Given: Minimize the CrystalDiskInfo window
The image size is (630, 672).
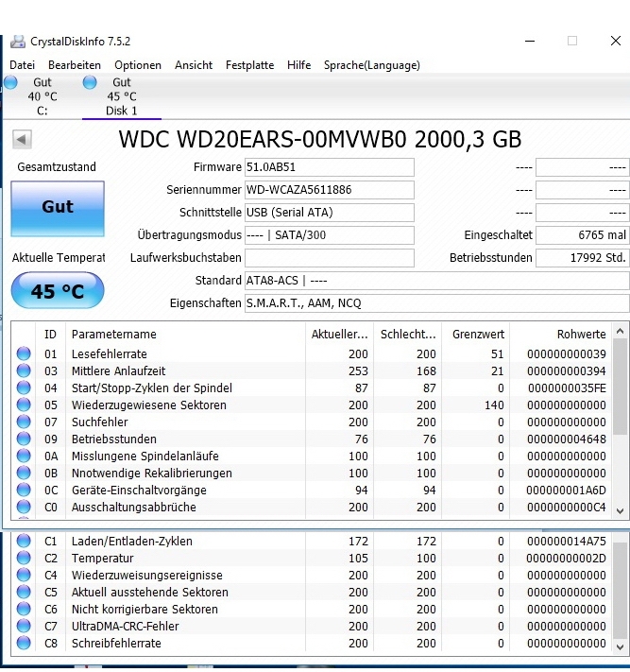Looking at the screenshot, I should (x=530, y=42).
